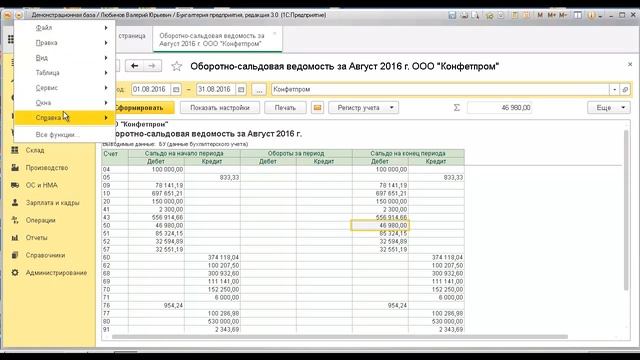
Task: Open the sections grid icon
Action: coord(11,39)
